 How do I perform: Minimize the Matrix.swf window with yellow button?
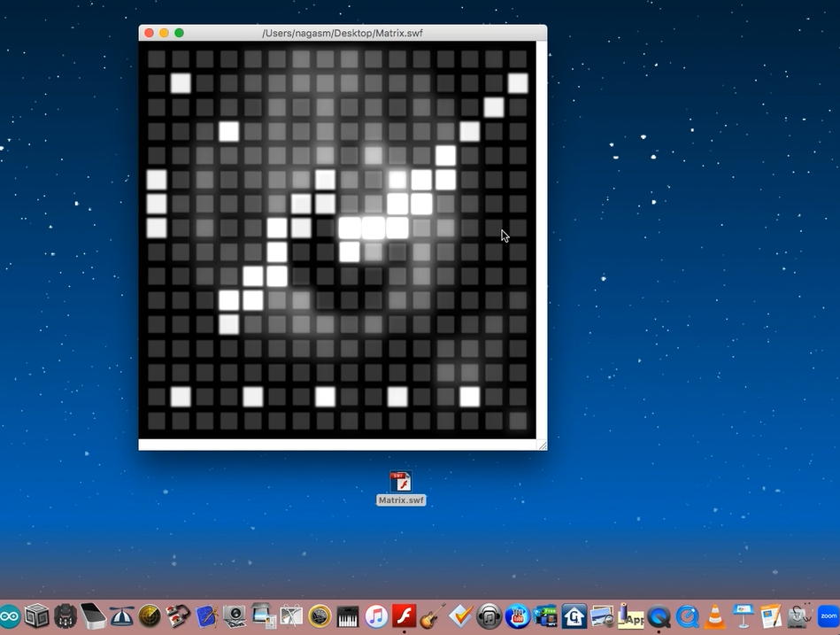coord(164,34)
